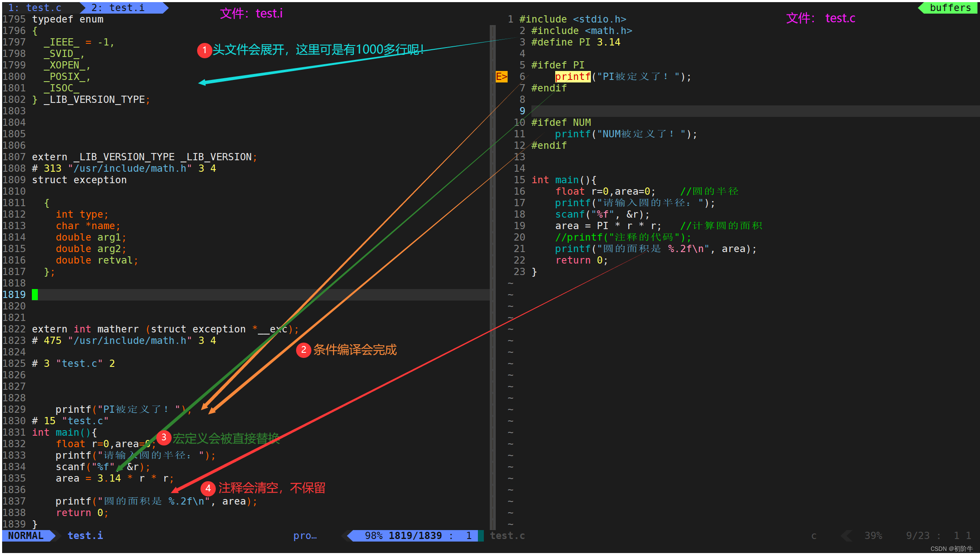This screenshot has height=556, width=980.
Task: Click '#ifdef PI' on line 5
Action: [558, 65]
